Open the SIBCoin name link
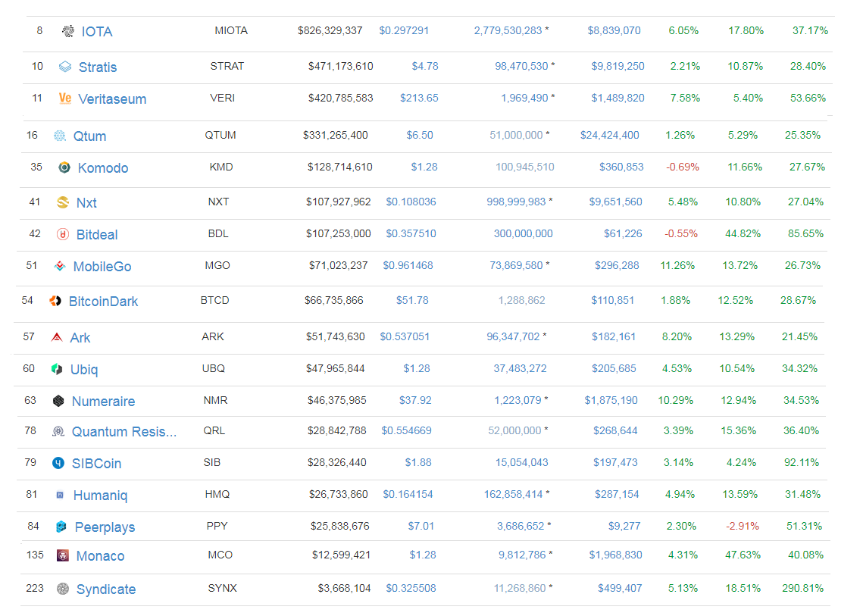The width and height of the screenshot is (863, 616). click(96, 464)
